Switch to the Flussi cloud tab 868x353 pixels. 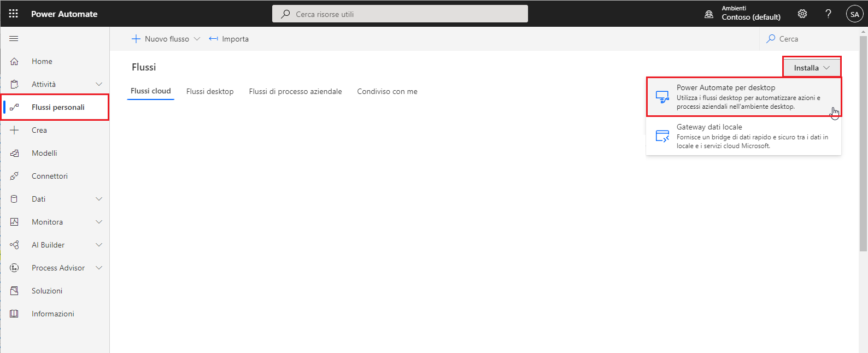(x=151, y=91)
